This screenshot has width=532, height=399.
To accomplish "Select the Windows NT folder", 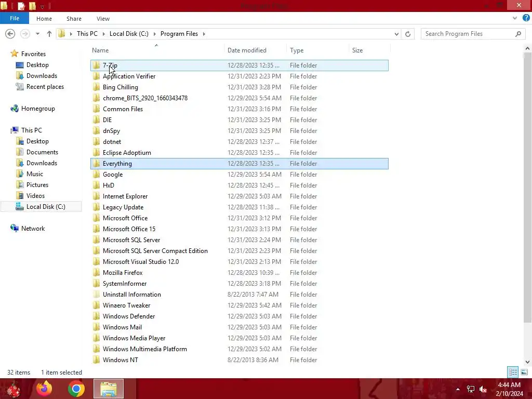I will click(x=121, y=360).
